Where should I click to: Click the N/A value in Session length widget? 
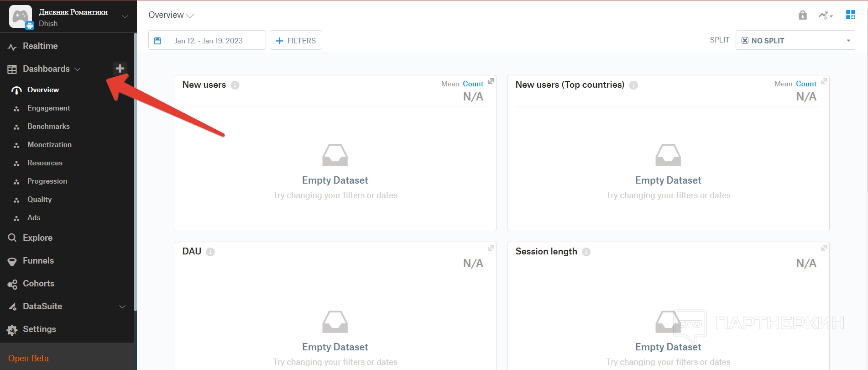point(806,264)
